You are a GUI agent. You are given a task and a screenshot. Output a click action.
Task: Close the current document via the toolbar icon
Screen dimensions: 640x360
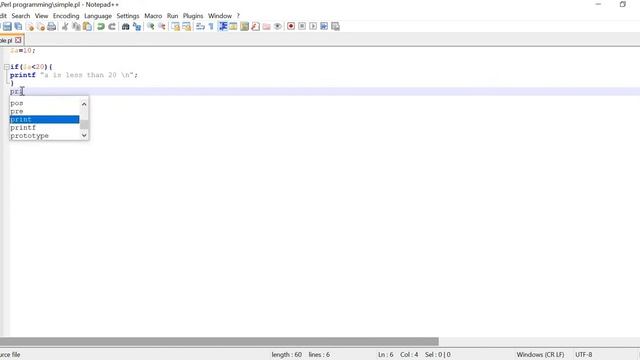[30, 27]
